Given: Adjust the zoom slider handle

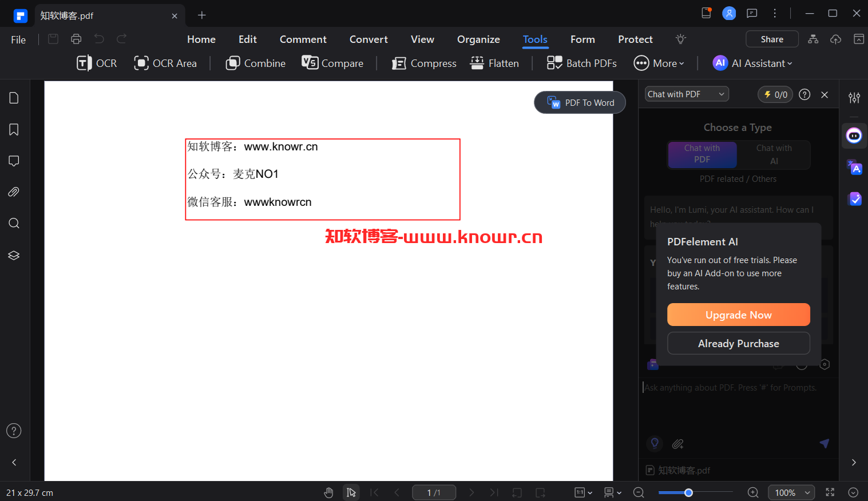Looking at the screenshot, I should (688, 492).
